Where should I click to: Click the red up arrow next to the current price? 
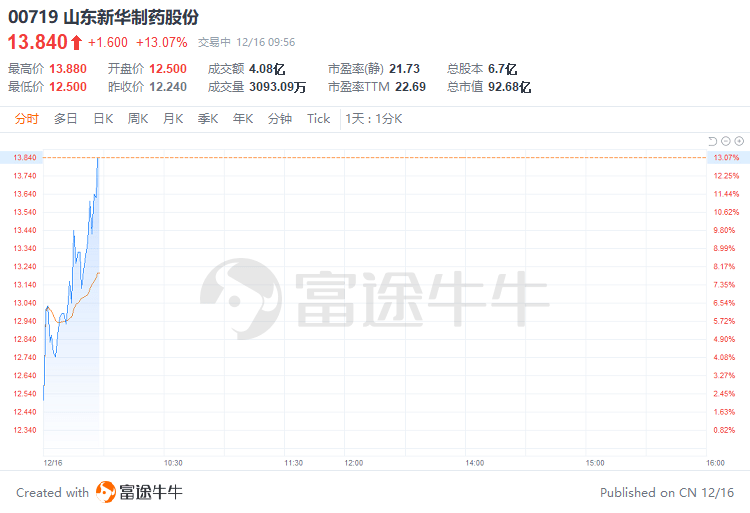(76, 43)
